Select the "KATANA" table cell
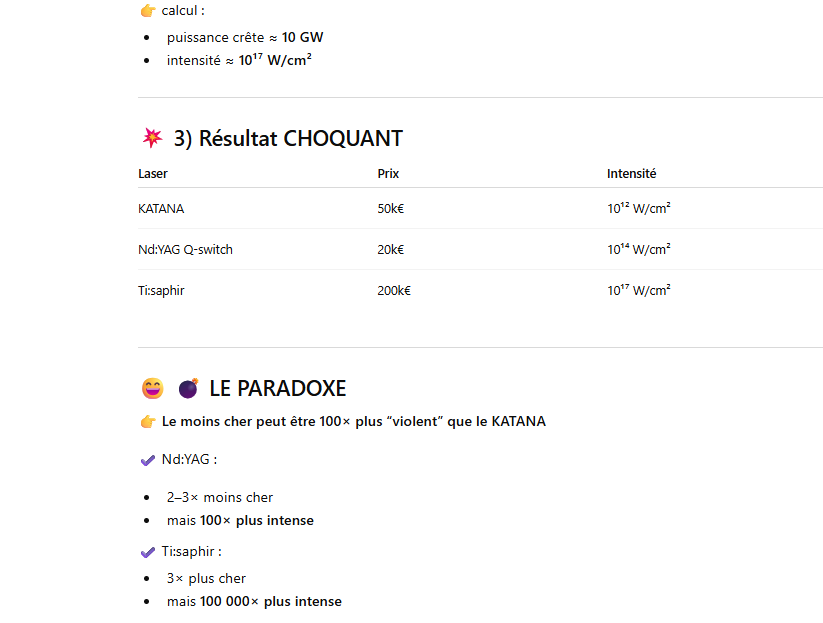 [x=161, y=209]
